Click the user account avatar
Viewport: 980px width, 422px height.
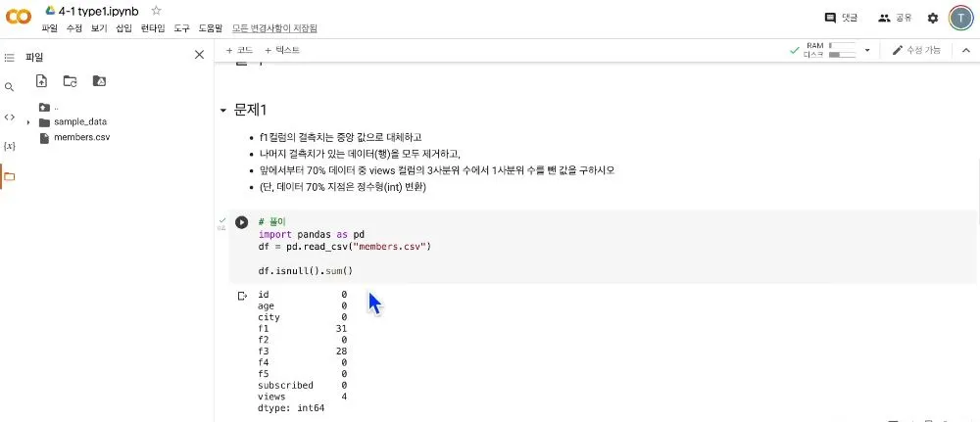[960, 18]
